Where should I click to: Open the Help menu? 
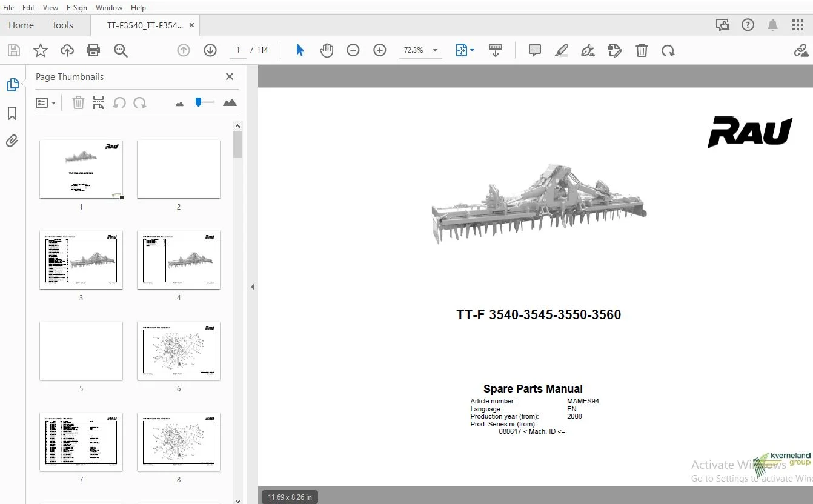(138, 7)
